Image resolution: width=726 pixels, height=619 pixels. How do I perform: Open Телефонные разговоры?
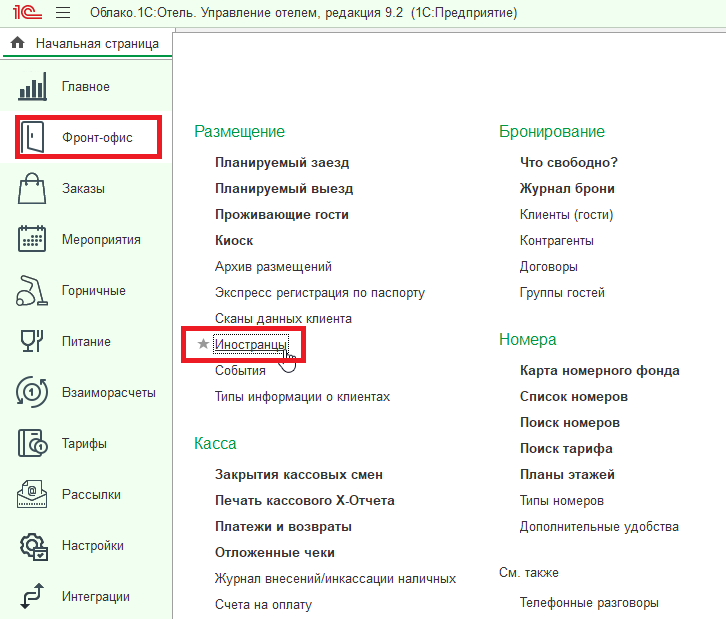tap(589, 602)
